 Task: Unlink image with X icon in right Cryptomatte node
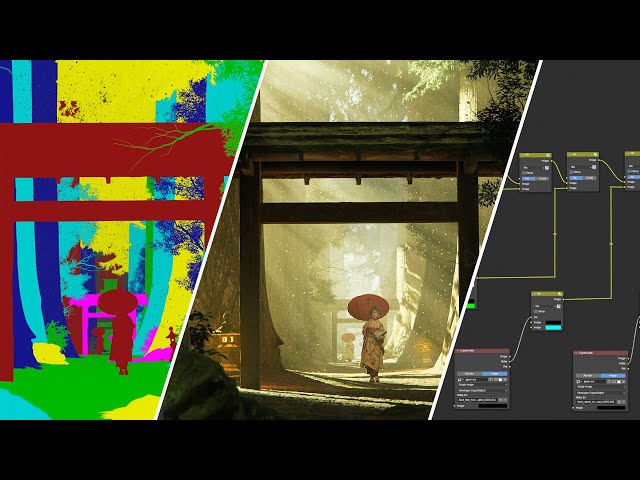point(624,382)
